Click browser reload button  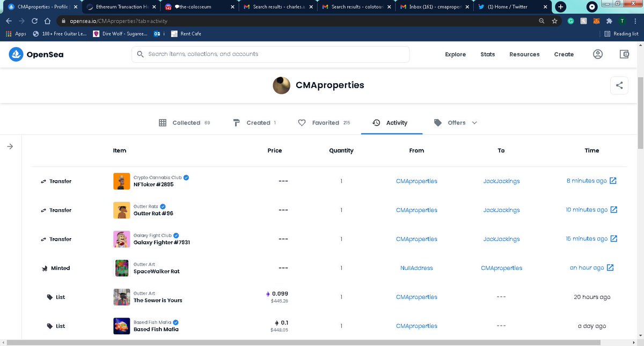click(x=34, y=21)
